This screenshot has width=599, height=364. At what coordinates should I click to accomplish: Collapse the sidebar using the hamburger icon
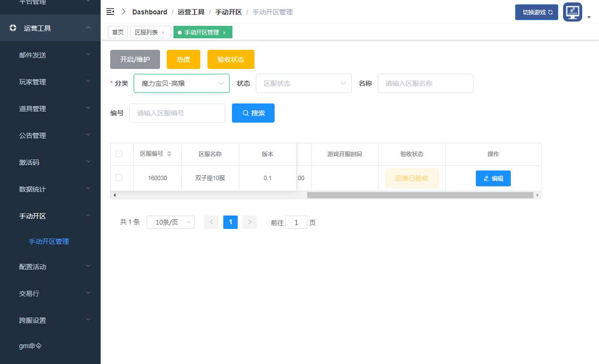110,11
